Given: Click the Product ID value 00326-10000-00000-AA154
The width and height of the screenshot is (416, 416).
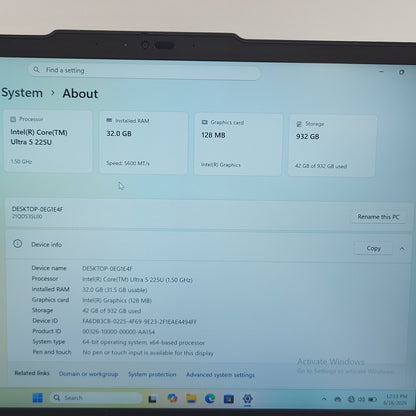Looking at the screenshot, I should pyautogui.click(x=118, y=332).
